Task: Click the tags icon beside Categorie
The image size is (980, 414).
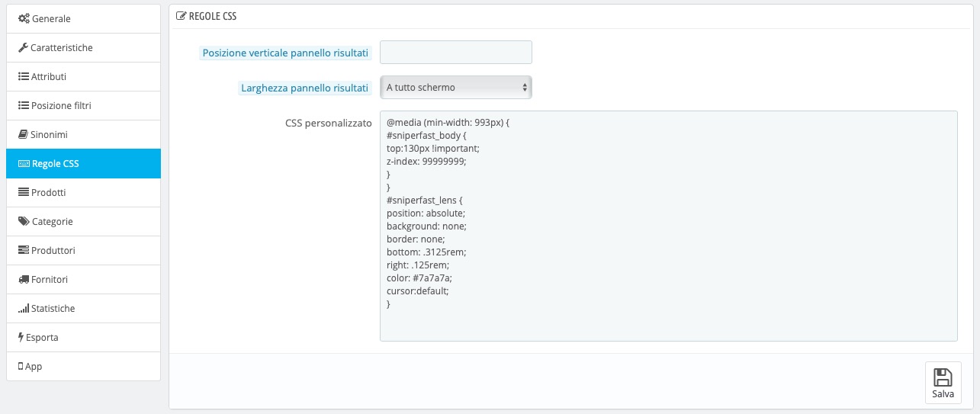Action: pyautogui.click(x=24, y=222)
